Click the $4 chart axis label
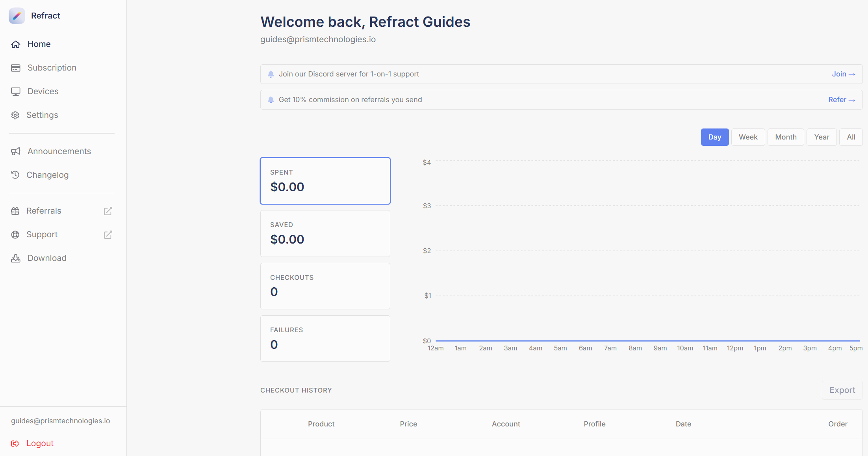This screenshot has height=456, width=868. point(427,162)
